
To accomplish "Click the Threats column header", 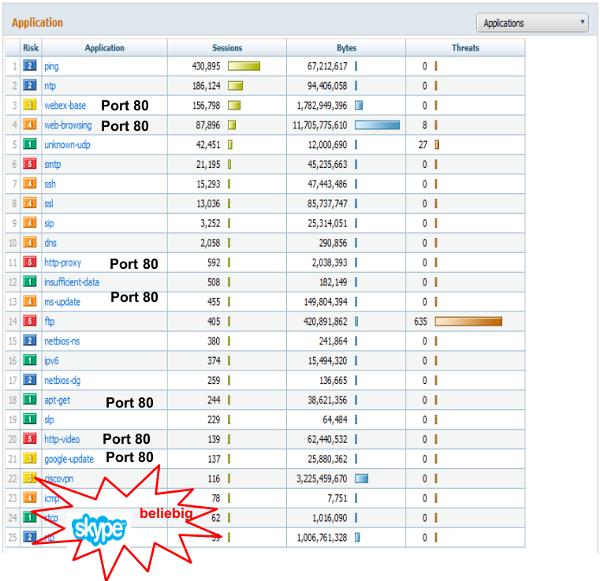I will click(x=465, y=48).
